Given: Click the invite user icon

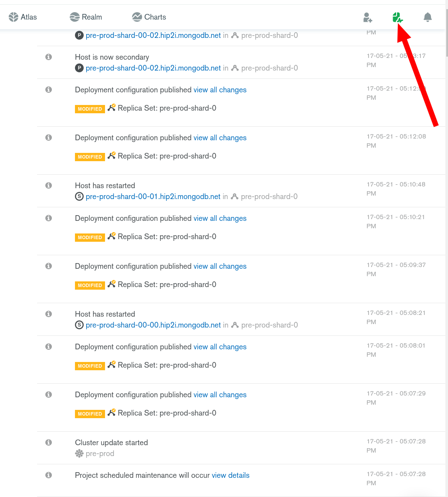Looking at the screenshot, I should (367, 17).
